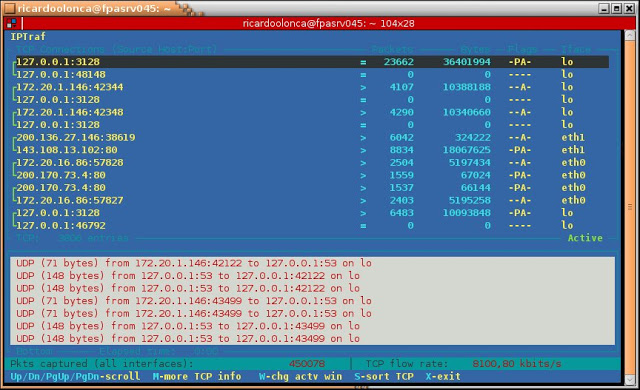Click the packet count 4107

[402, 87]
